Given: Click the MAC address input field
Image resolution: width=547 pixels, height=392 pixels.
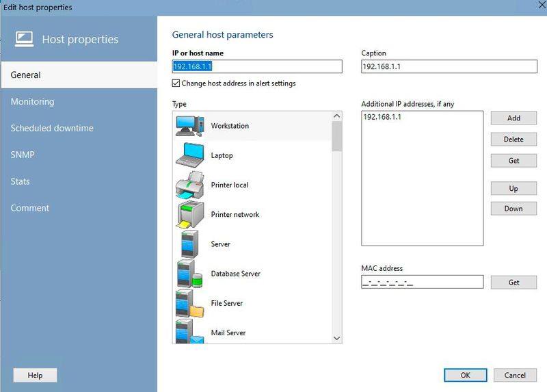Looking at the screenshot, I should coord(422,282).
